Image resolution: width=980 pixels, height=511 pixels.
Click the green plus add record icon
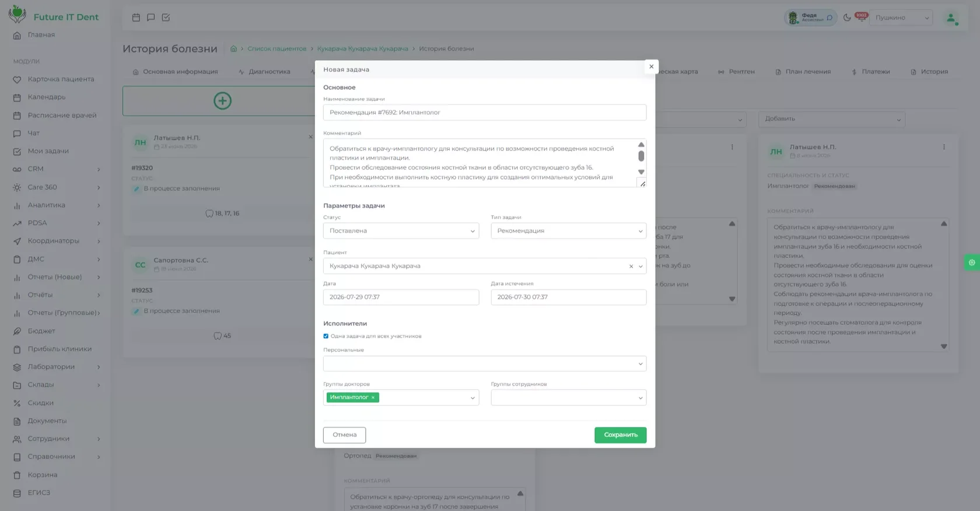click(x=222, y=101)
